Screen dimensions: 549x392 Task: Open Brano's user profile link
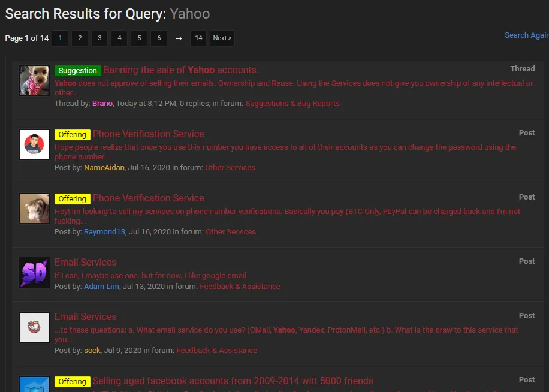click(102, 104)
